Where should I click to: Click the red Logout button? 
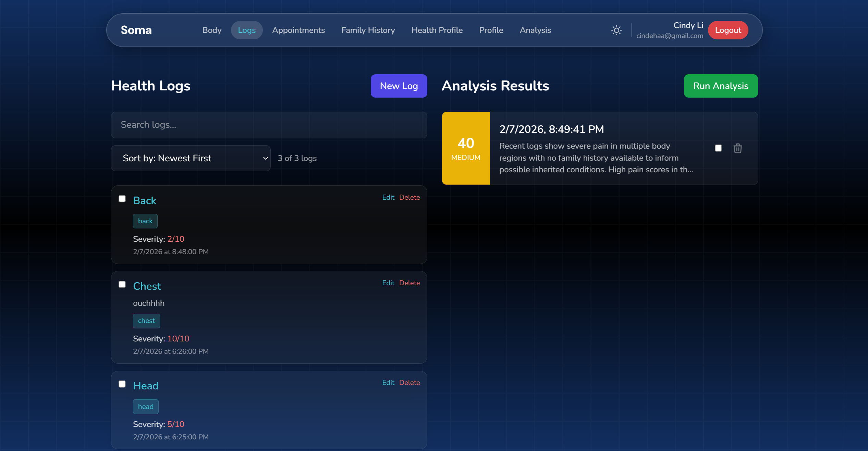[728, 30]
